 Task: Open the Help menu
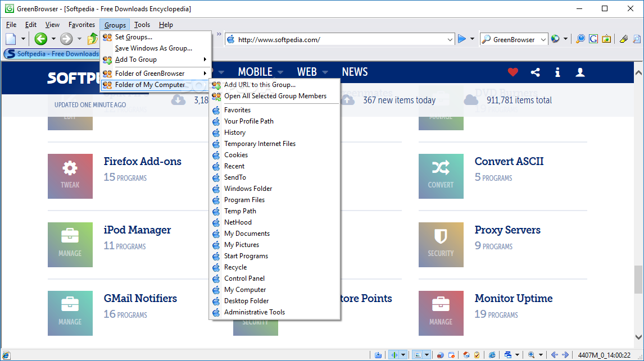[166, 25]
